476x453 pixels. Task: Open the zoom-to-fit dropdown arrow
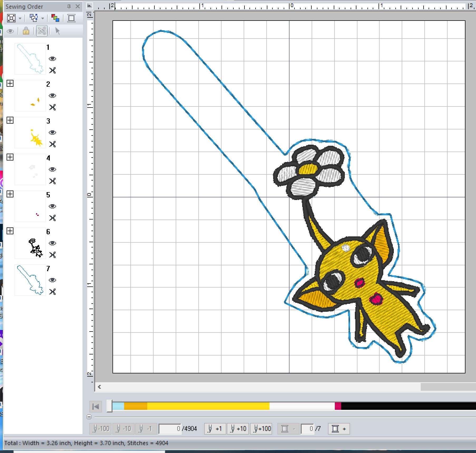point(20,18)
